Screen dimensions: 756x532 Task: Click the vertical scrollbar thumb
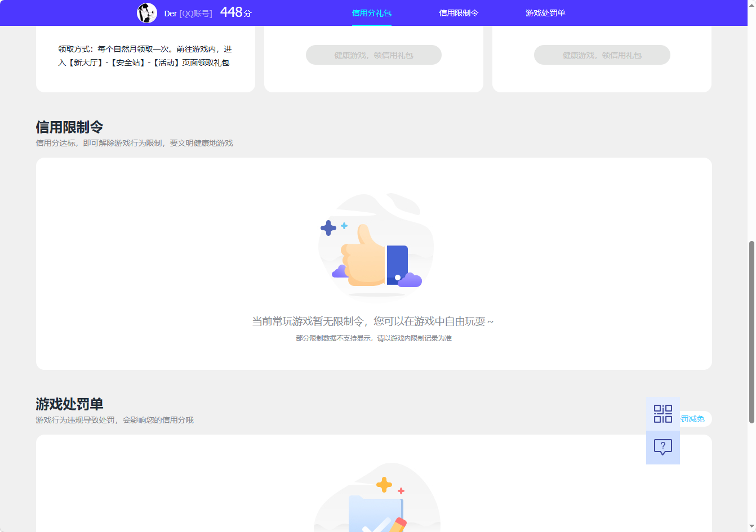click(751, 332)
